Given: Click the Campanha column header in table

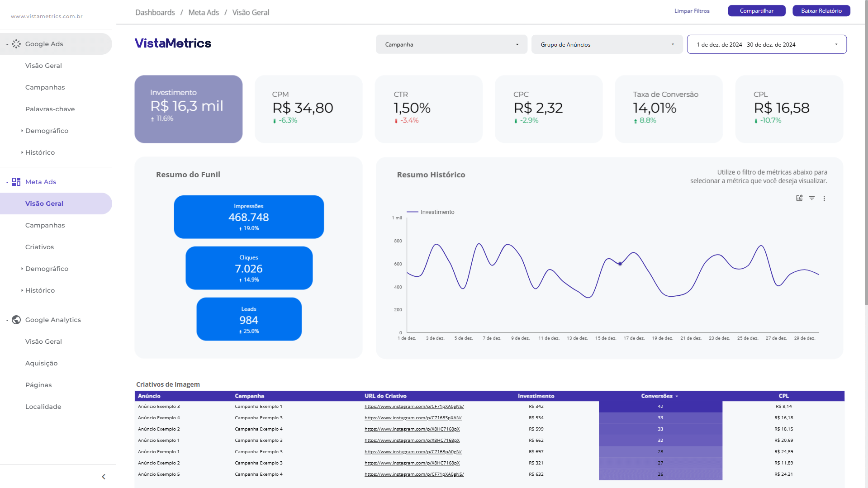Looking at the screenshot, I should (249, 396).
